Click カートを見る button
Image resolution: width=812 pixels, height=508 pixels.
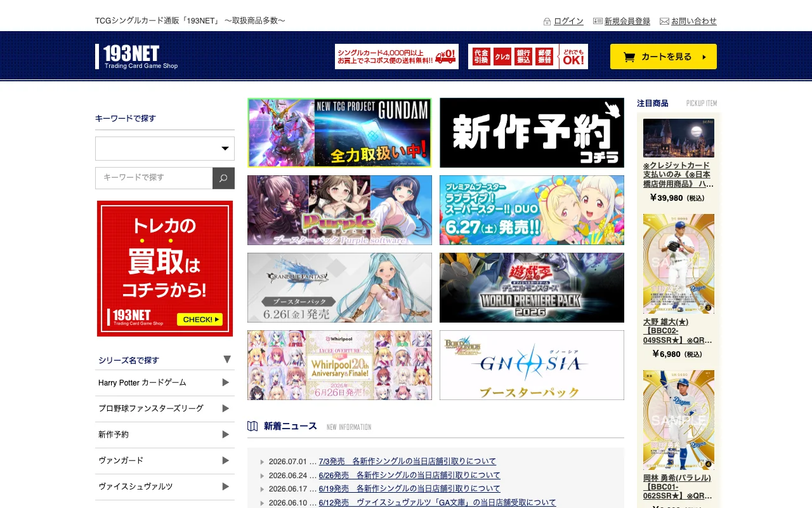(x=664, y=57)
